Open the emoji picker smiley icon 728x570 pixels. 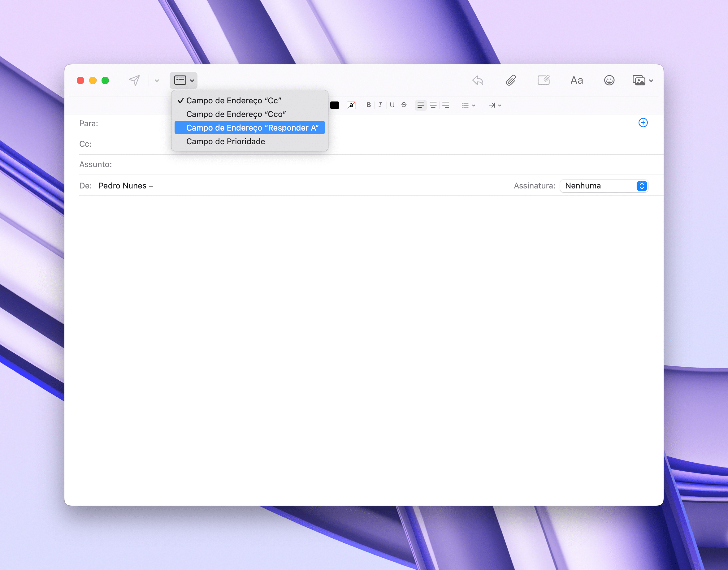click(x=609, y=80)
